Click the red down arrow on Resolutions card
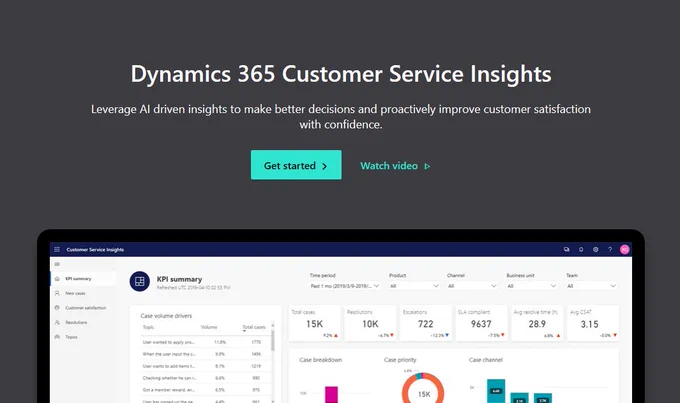680x403 pixels. tap(392, 335)
